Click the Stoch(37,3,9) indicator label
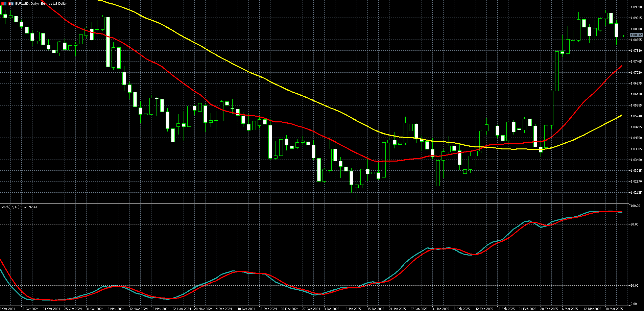Image resolution: width=644 pixels, height=311 pixels. [x=19, y=207]
